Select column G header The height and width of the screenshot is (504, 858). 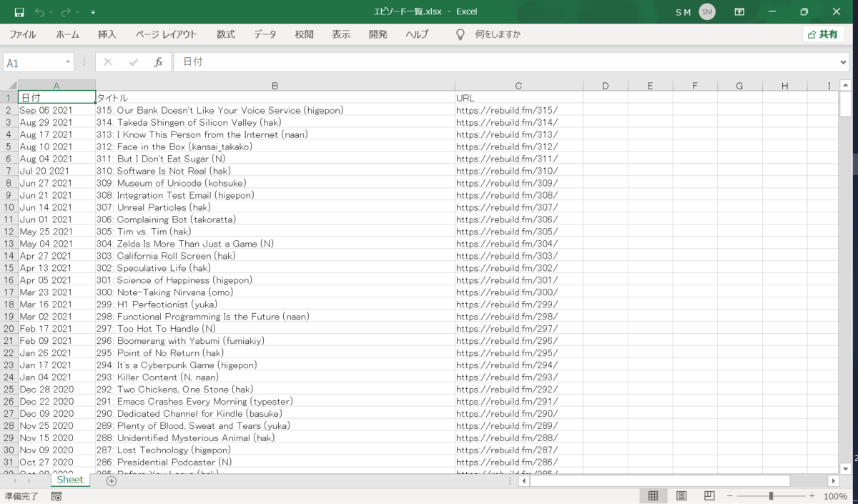740,86
